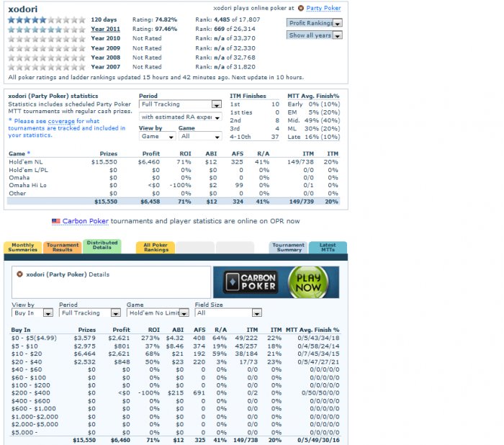The image size is (504, 445).
Task: Click the MTT Avg. Finish% heading in statistics
Action: pos(313,96)
